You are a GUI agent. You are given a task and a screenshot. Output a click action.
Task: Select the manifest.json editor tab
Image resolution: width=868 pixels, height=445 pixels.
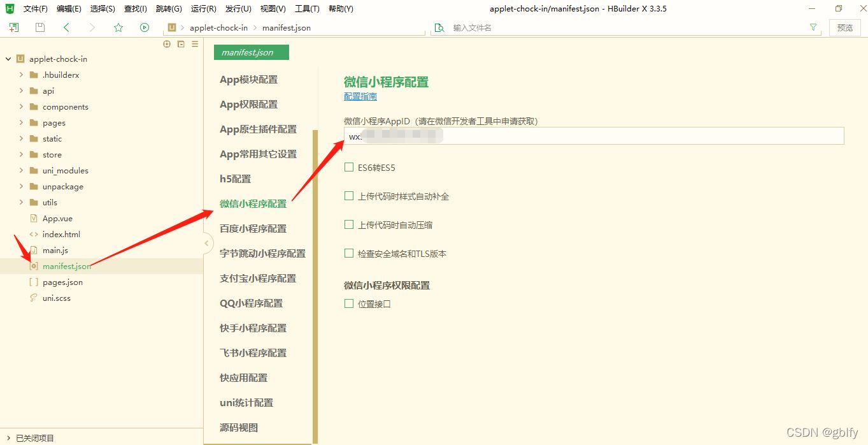point(250,52)
